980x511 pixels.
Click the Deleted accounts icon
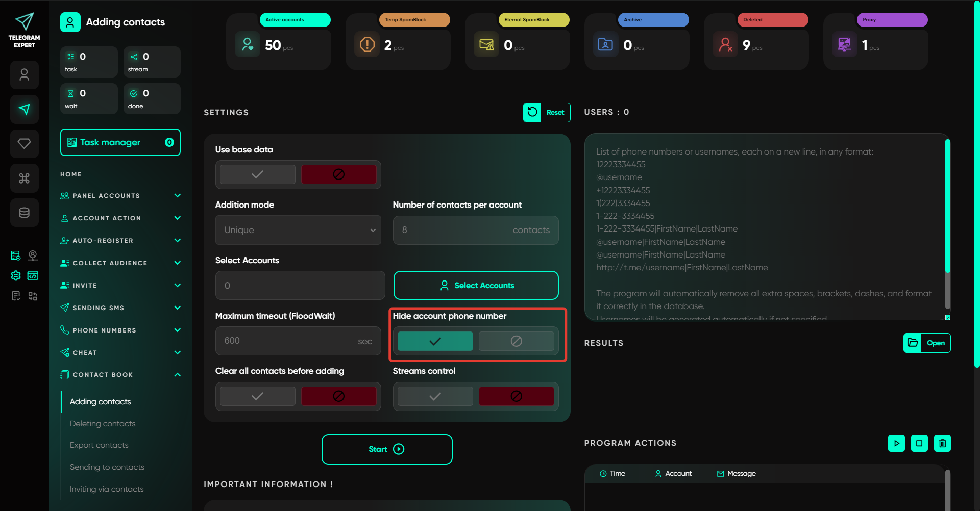click(725, 45)
